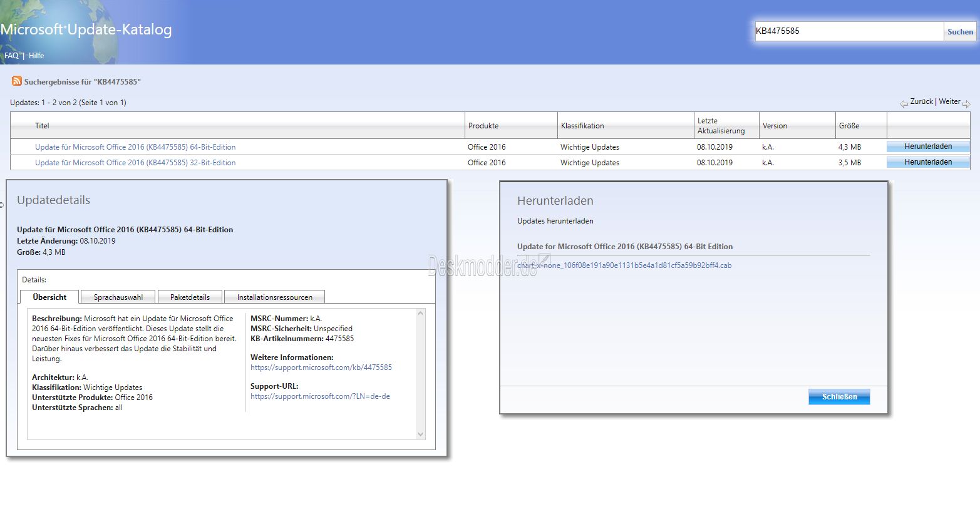
Task: Open the 32-Bit-Edition update title link
Action: 135,163
